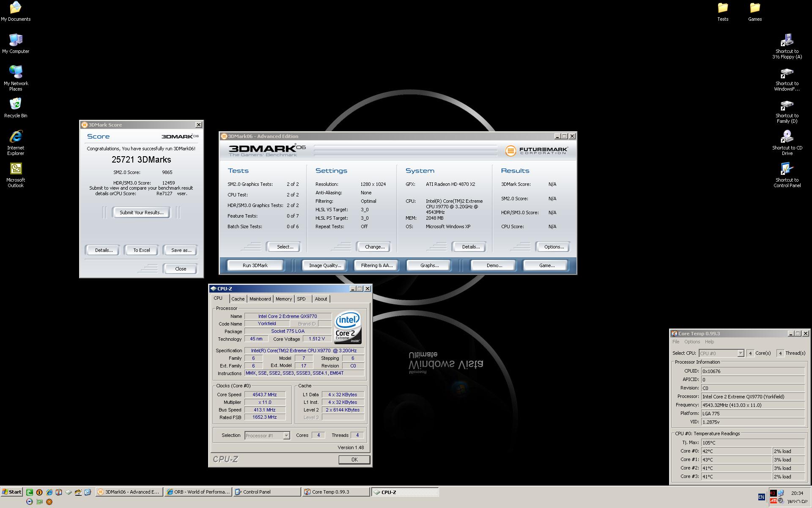Click the 3DMark06 progress bar area

pyautogui.click(x=406, y=151)
